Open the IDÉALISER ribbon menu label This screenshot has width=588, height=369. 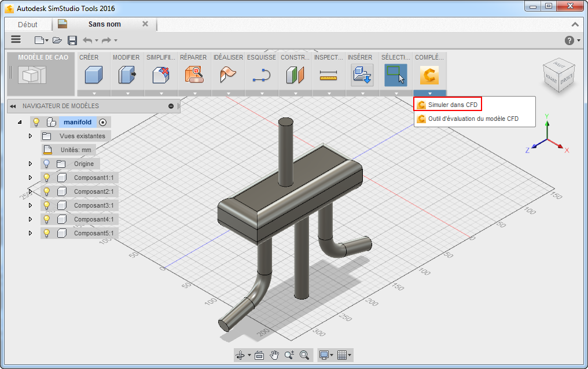click(229, 57)
